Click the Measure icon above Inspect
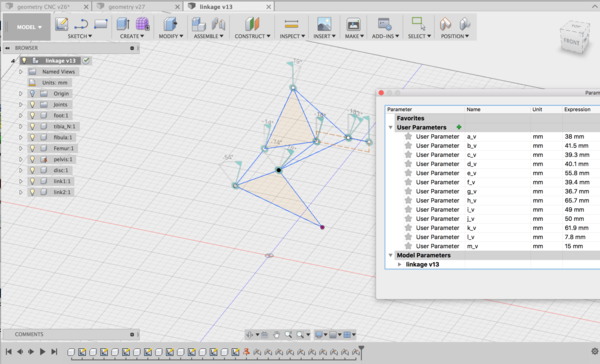 pos(292,24)
